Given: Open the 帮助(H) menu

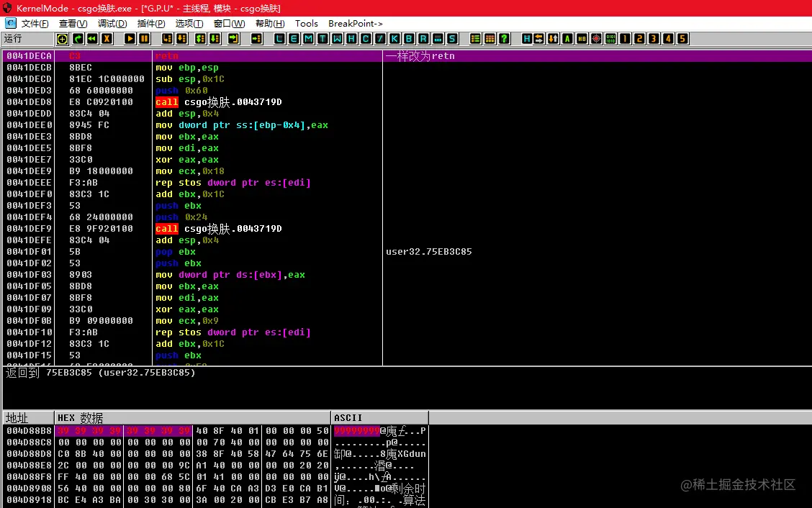Looking at the screenshot, I should [x=270, y=24].
